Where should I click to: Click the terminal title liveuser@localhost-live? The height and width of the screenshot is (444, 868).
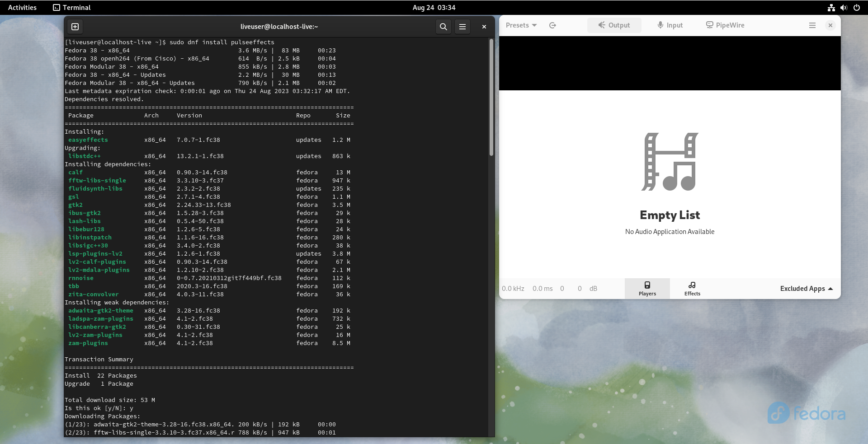click(x=279, y=27)
